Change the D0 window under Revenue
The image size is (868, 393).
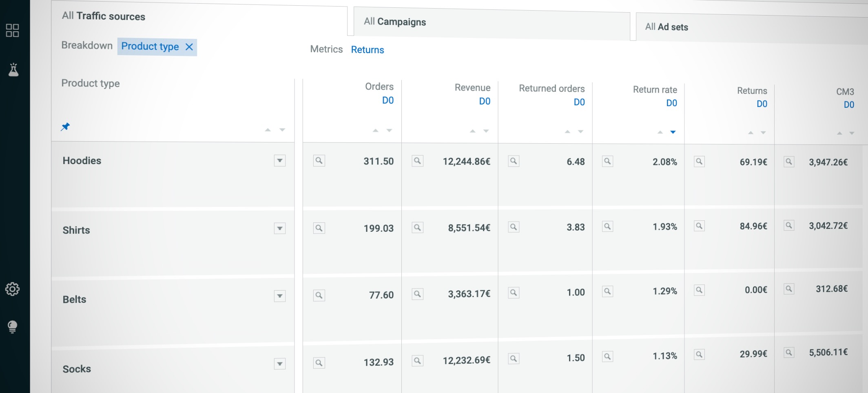(x=485, y=101)
